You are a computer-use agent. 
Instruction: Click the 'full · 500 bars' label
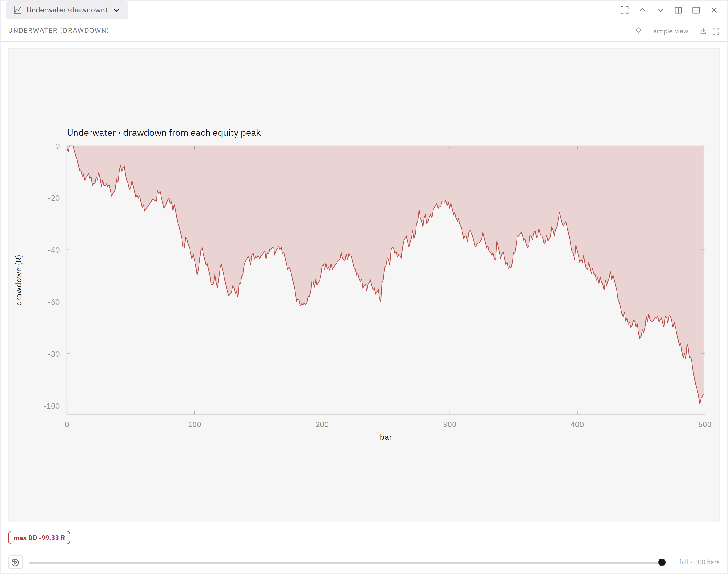(x=699, y=562)
